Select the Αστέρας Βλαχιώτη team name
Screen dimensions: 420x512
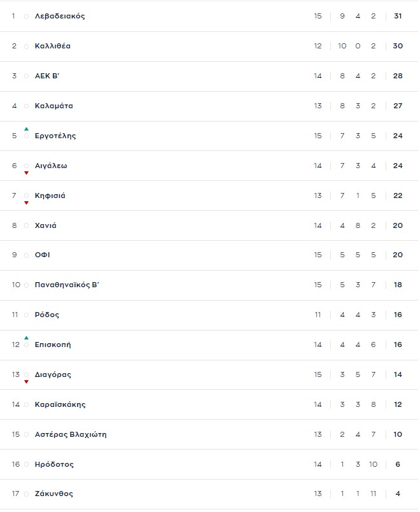71,435
